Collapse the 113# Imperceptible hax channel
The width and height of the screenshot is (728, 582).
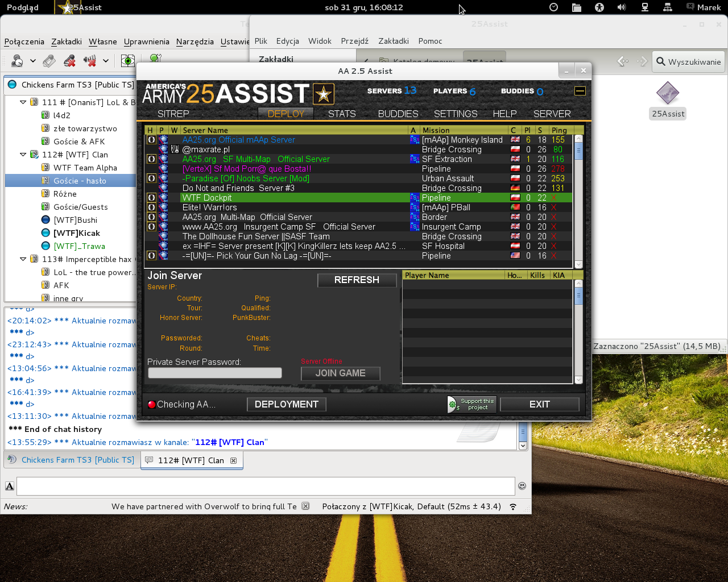click(23, 259)
